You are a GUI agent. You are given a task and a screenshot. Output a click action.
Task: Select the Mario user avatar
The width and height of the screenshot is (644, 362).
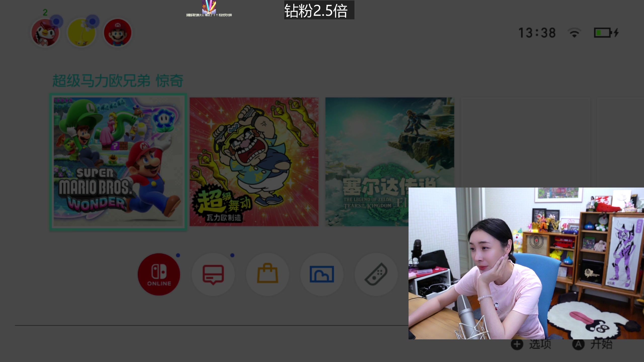point(118,33)
